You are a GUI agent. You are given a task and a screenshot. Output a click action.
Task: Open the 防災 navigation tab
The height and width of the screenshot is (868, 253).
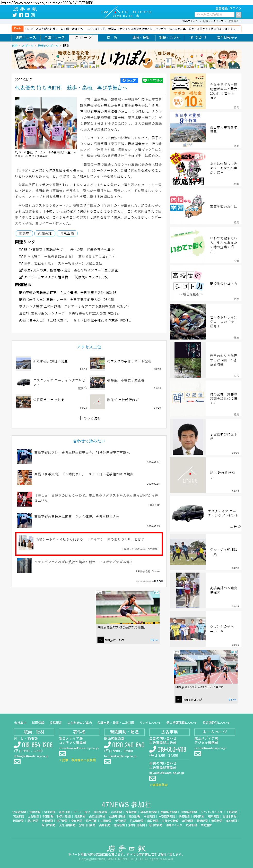click(x=112, y=37)
